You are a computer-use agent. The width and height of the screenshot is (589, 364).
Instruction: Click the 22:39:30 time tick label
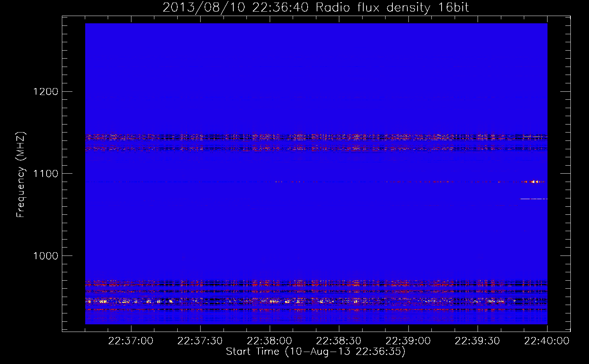(478, 341)
